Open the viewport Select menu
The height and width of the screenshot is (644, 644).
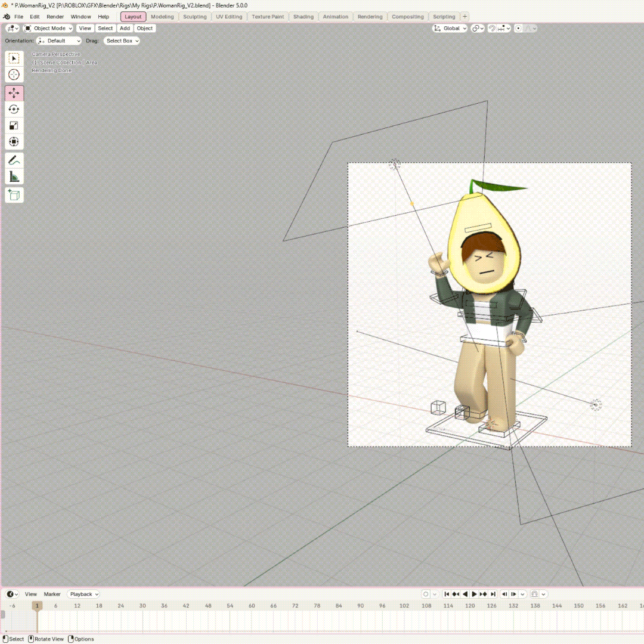pyautogui.click(x=105, y=29)
